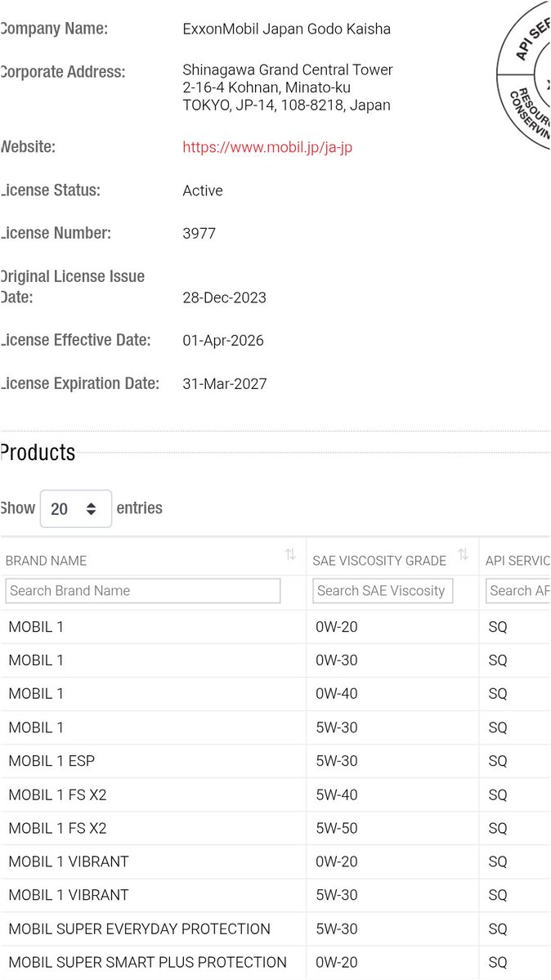Click the 31-Mar-2027 expiration date
Image resolution: width=551 pixels, height=980 pixels.
pos(225,384)
